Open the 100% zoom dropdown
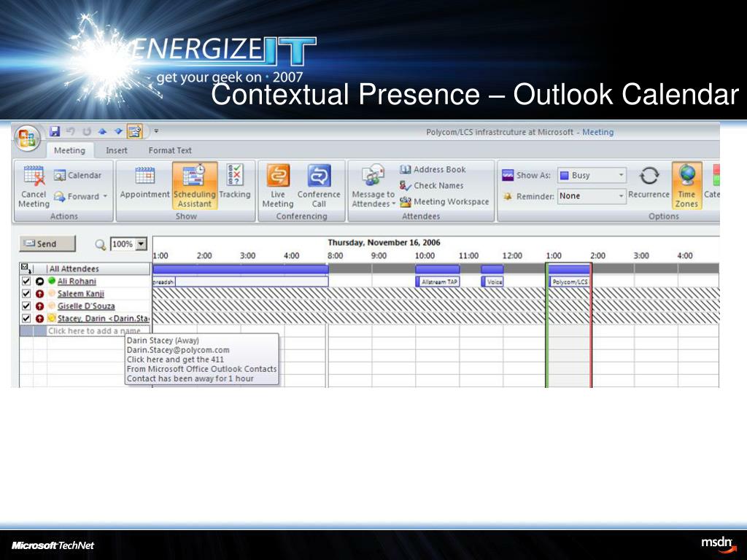This screenshot has height=560, width=747. (141, 244)
